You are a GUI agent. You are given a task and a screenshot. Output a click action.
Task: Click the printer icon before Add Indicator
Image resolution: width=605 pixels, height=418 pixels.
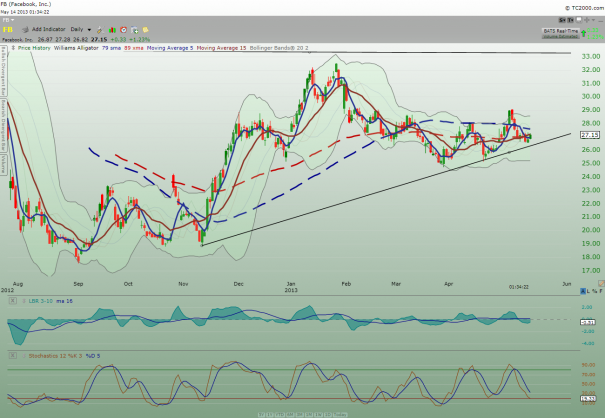25,29
